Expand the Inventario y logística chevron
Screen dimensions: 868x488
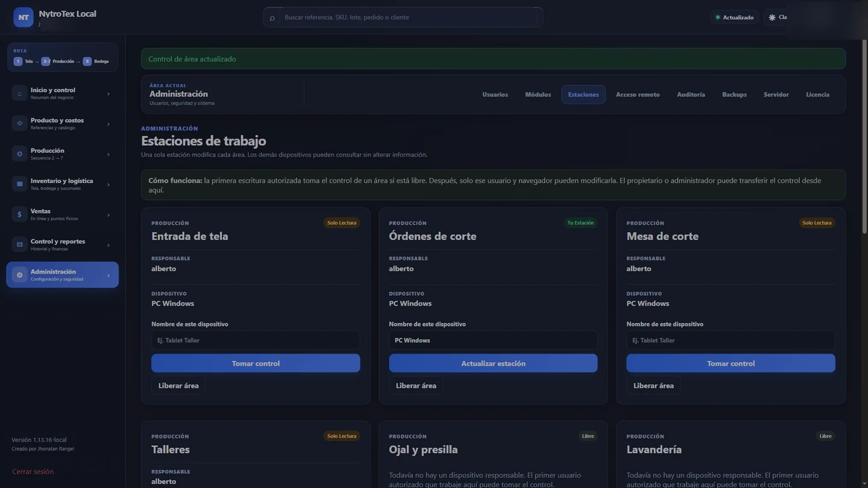click(x=108, y=184)
